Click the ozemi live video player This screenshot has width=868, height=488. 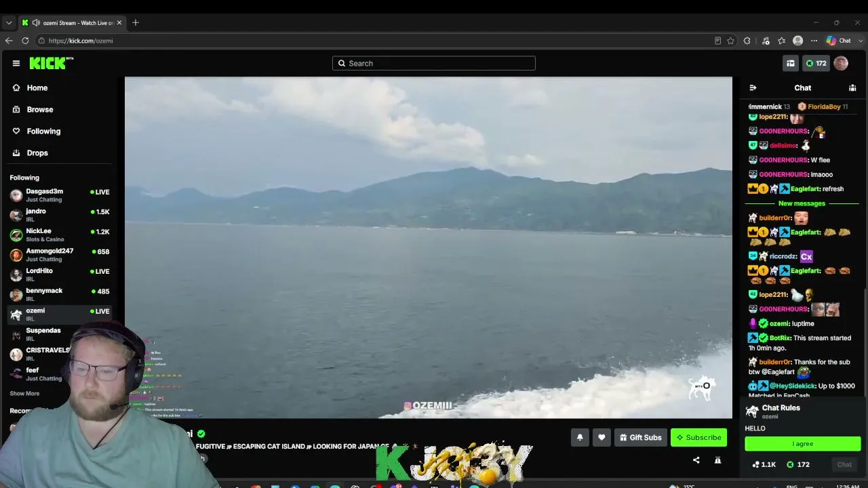(x=429, y=247)
